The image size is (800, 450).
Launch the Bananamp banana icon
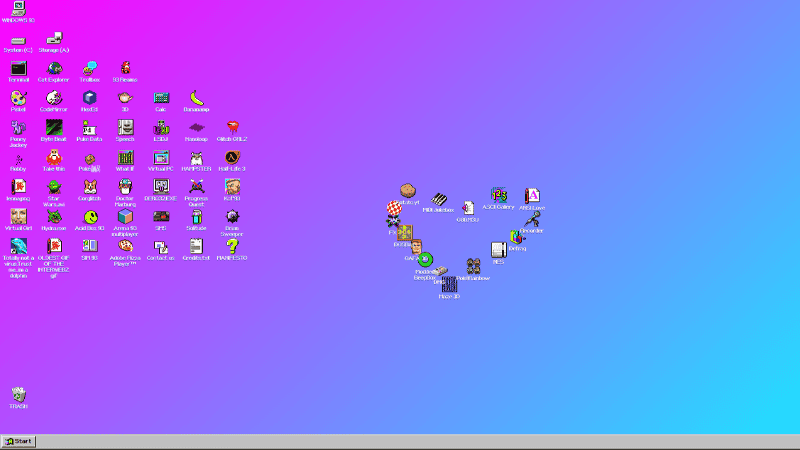[x=196, y=98]
